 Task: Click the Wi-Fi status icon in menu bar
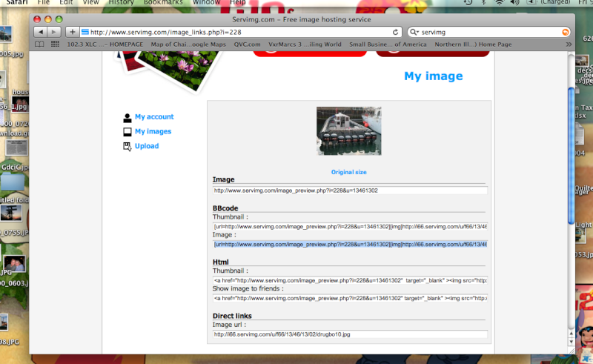click(x=500, y=2)
